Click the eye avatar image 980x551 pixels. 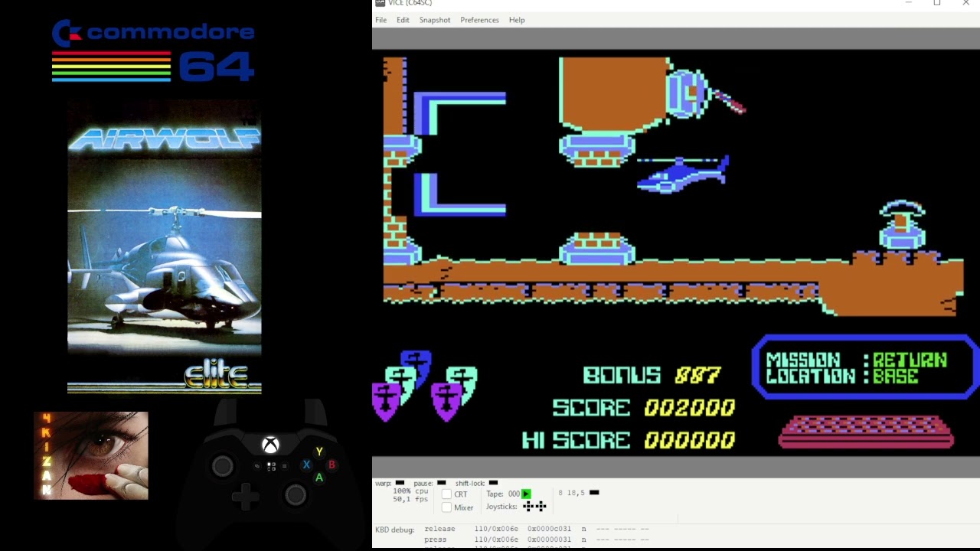91,455
